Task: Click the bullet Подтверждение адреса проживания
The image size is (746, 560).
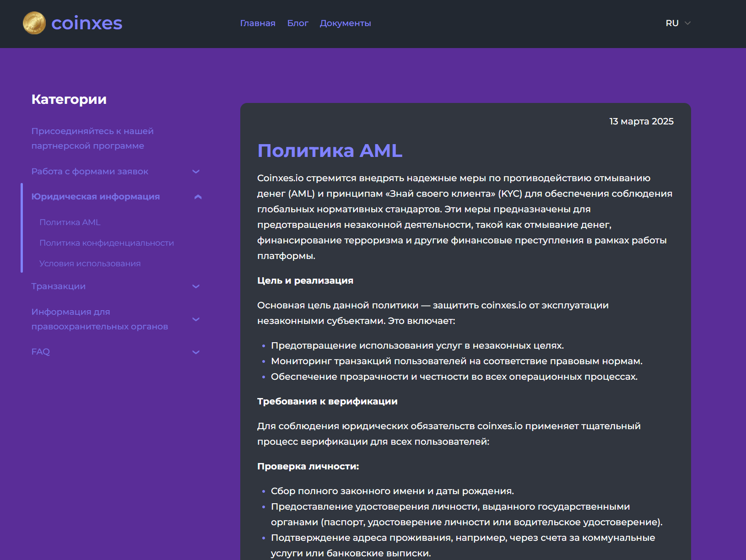Action: click(x=463, y=545)
